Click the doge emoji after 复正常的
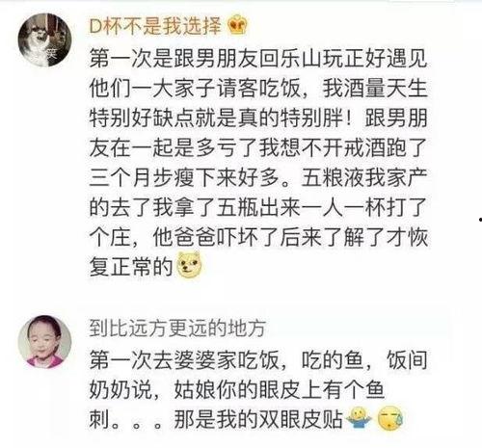 (189, 265)
